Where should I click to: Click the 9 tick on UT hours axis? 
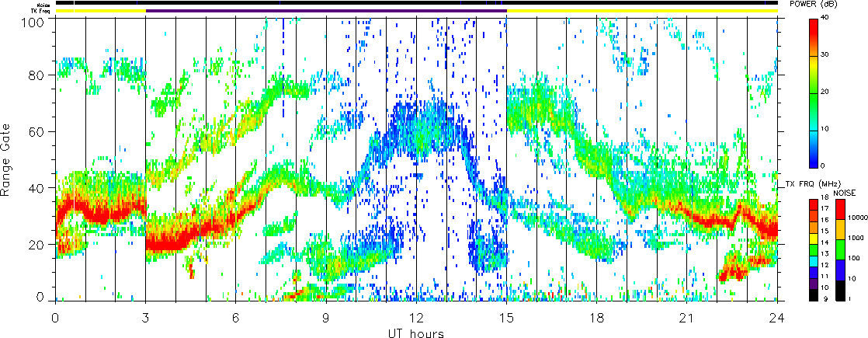[326, 318]
